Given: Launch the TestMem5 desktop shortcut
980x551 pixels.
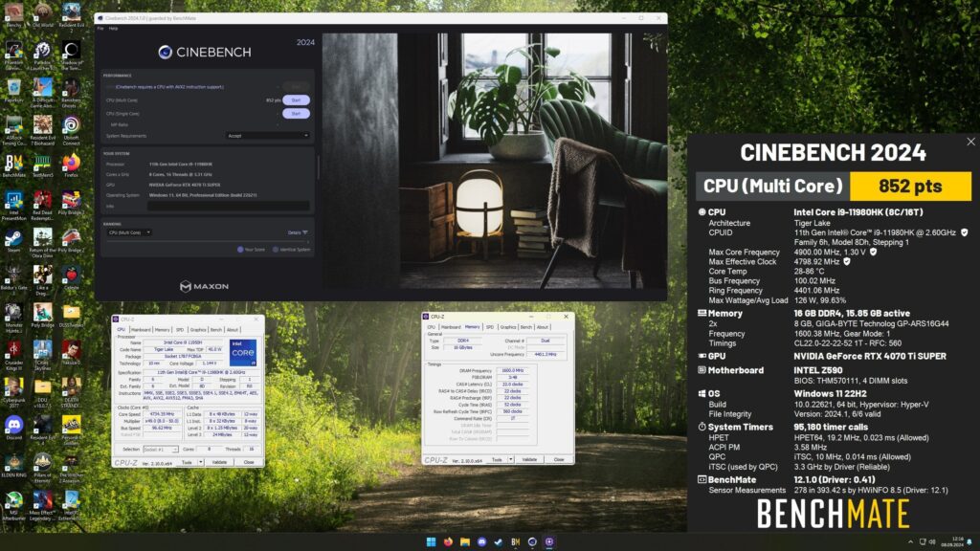Looking at the screenshot, I should pyautogui.click(x=42, y=165).
